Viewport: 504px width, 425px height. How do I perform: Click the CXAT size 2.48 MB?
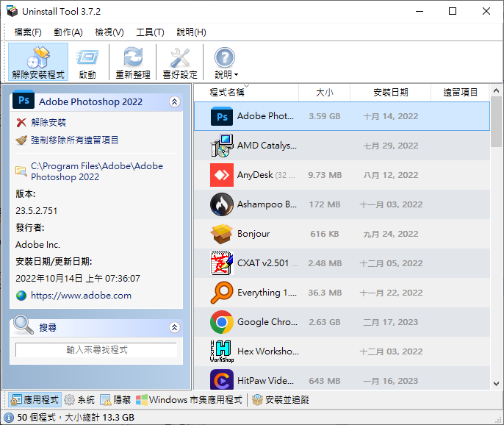pos(325,263)
